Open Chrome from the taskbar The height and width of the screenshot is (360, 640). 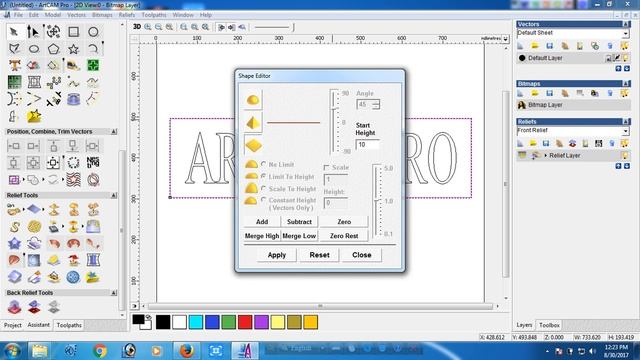point(100,350)
